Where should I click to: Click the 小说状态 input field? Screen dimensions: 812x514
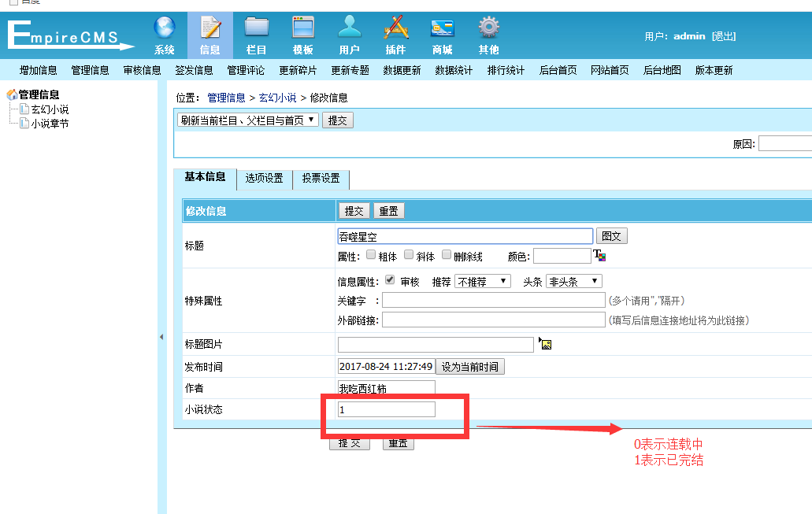(386, 409)
